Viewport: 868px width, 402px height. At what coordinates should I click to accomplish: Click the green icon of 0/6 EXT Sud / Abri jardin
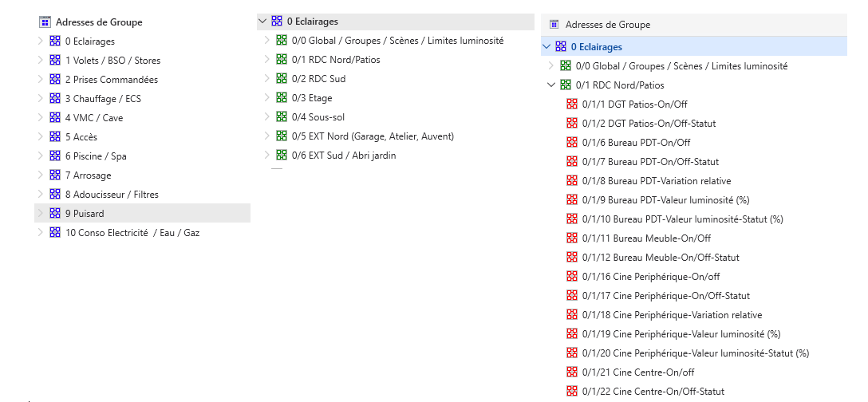point(282,156)
